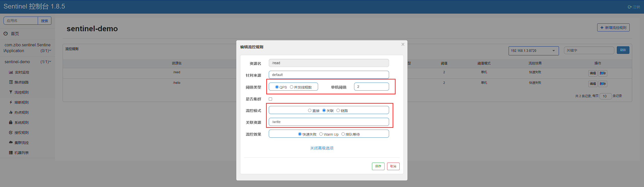
Task: Open 集群流控 in the sidebar
Action: tap(22, 143)
